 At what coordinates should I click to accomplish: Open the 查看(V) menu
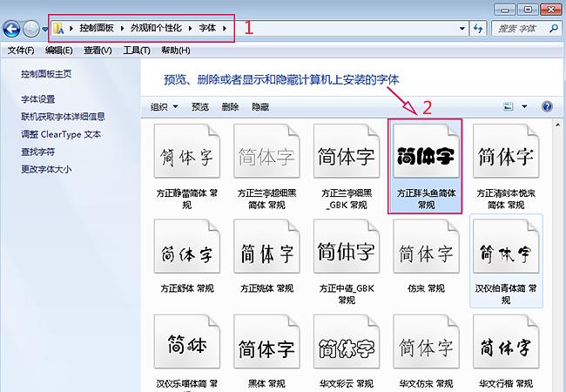[98, 51]
